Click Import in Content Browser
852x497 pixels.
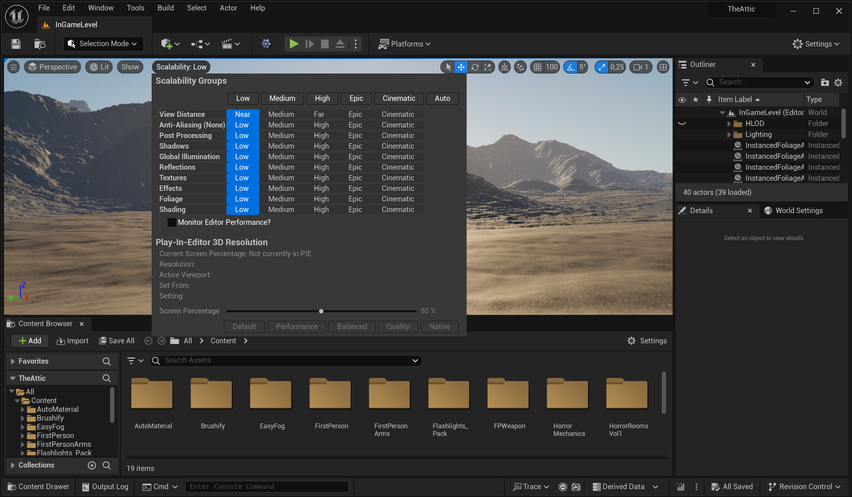pyautogui.click(x=72, y=341)
